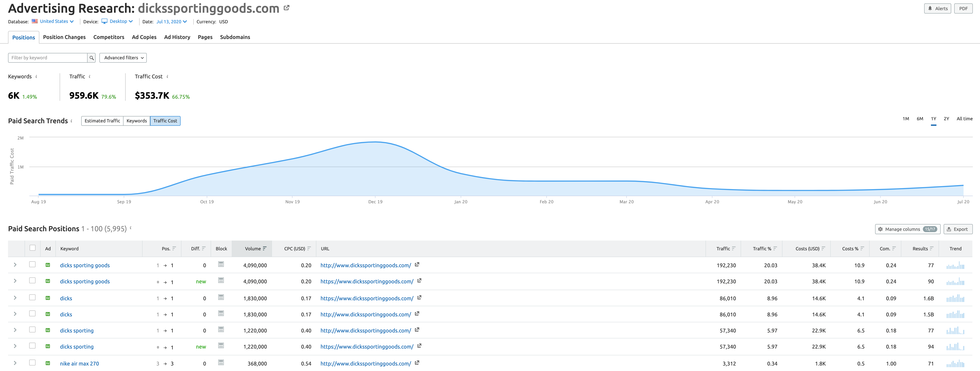Sort by Diff. column sort icon

203,248
